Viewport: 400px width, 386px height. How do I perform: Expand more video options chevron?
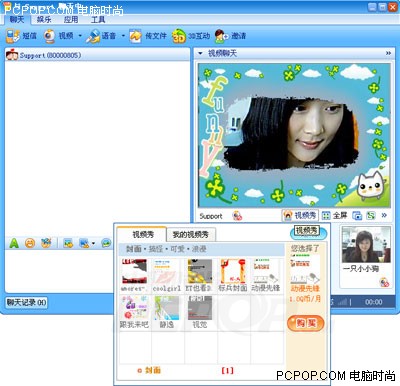(x=384, y=215)
